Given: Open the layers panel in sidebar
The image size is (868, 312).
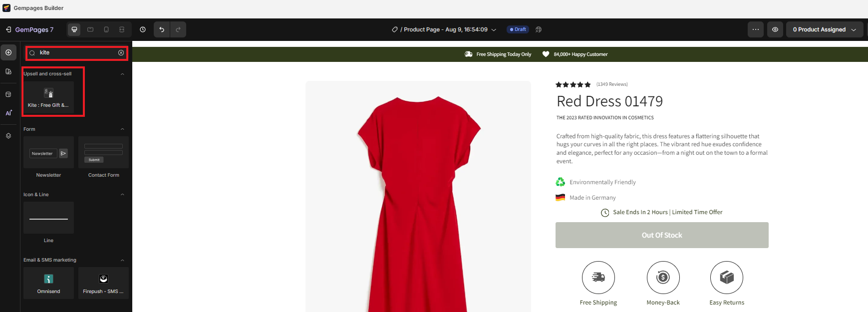Looking at the screenshot, I should (x=8, y=136).
